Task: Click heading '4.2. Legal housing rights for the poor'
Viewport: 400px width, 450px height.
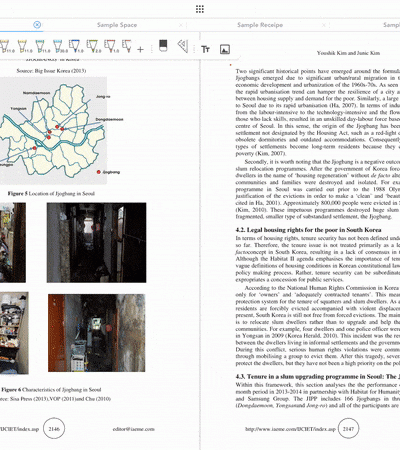Action: click(x=308, y=230)
